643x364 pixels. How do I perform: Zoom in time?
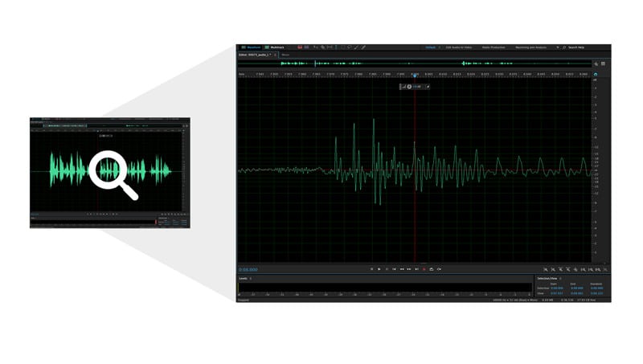[x=560, y=269]
